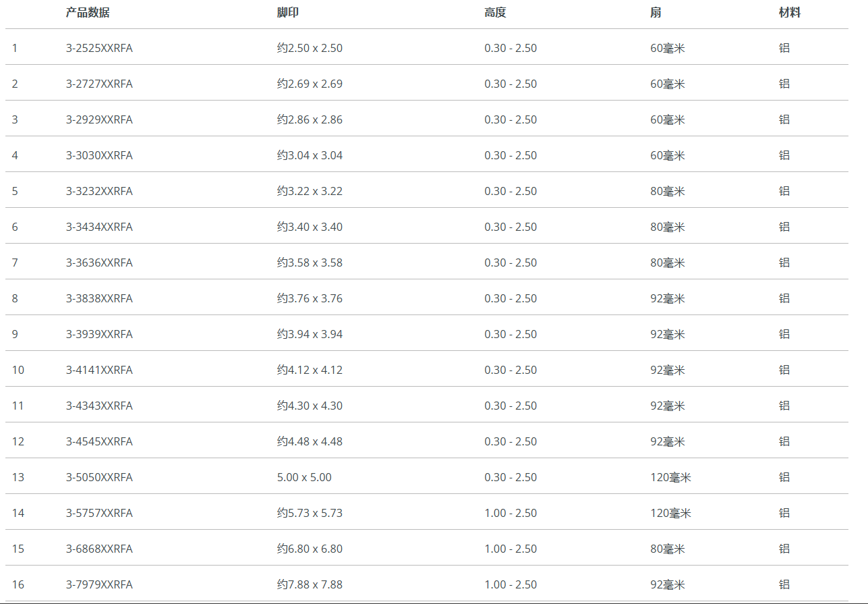Click product number 3-2525XXRFA
This screenshot has width=868, height=604.
99,48
